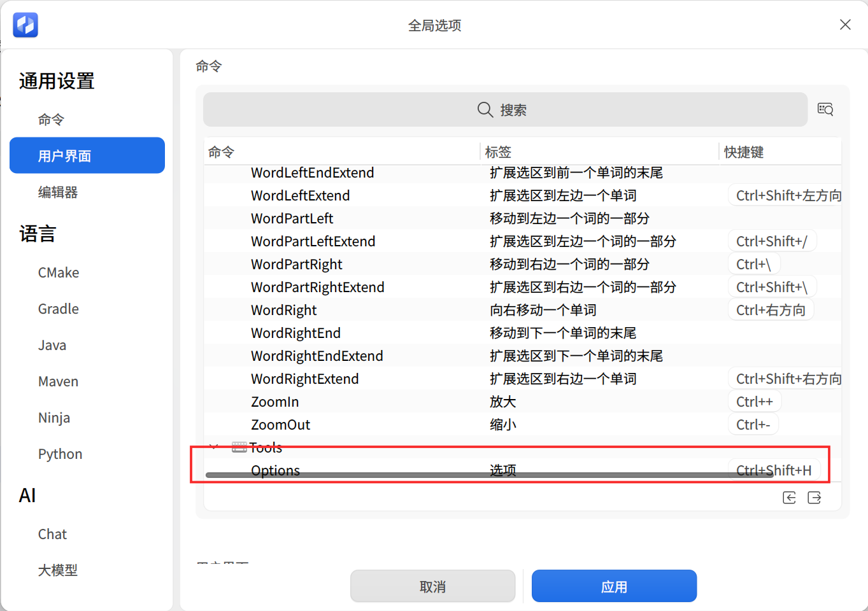Click the table's horizontal scrollbar
868x611 pixels.
point(489,475)
